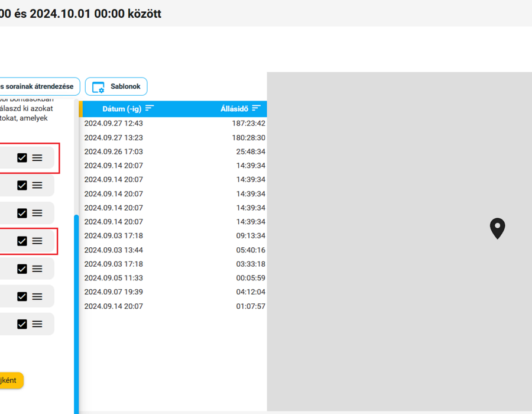Uncheck the first checkbox in the list
Image resolution: width=532 pixels, height=414 pixels.
pos(22,158)
